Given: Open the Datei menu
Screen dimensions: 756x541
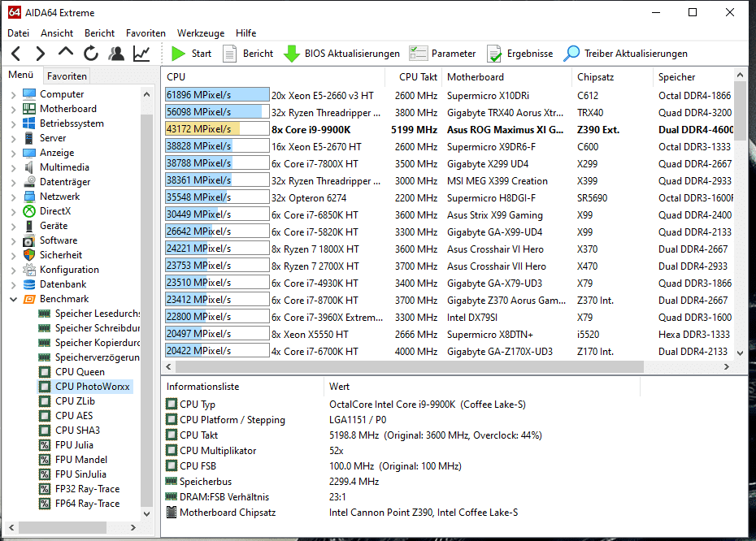Looking at the screenshot, I should click(19, 33).
